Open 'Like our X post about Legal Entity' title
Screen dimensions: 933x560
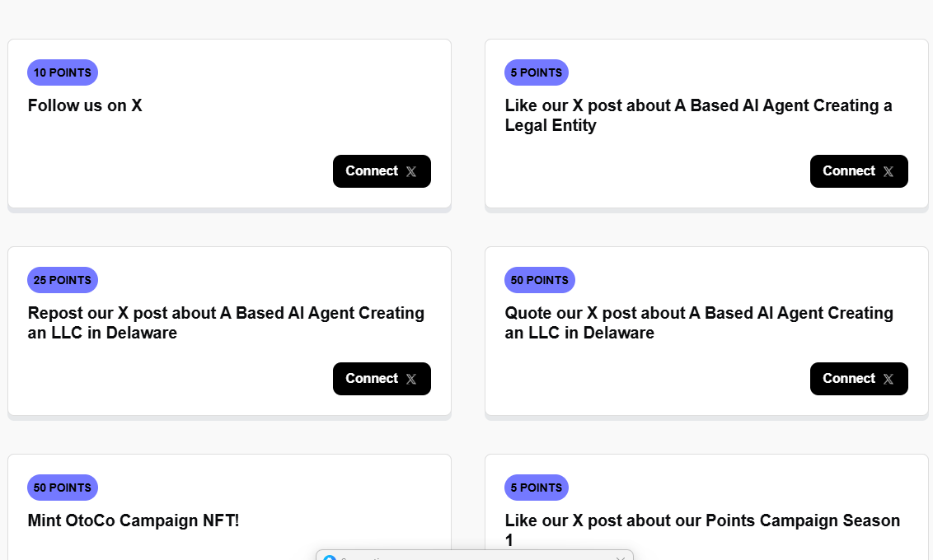pos(698,115)
